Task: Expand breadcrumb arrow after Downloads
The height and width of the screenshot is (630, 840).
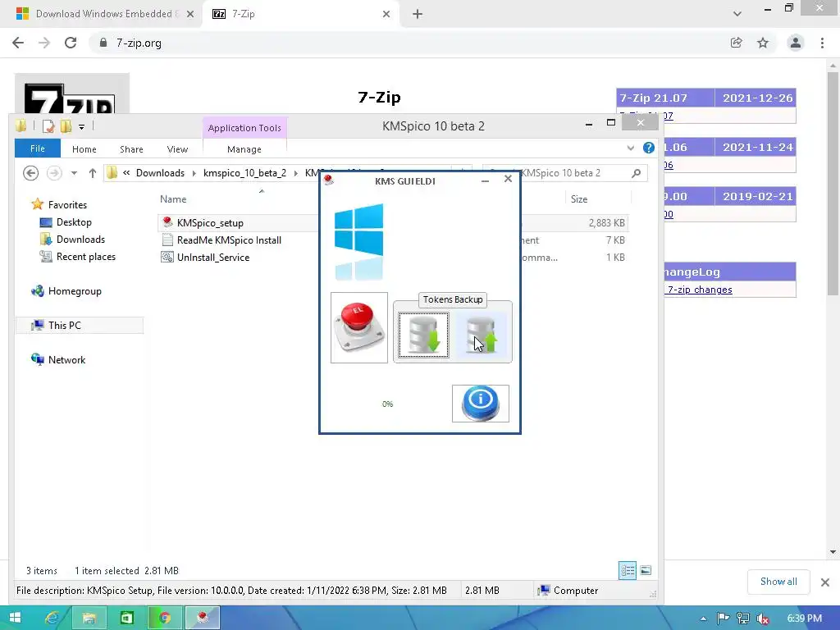Action: (x=194, y=173)
